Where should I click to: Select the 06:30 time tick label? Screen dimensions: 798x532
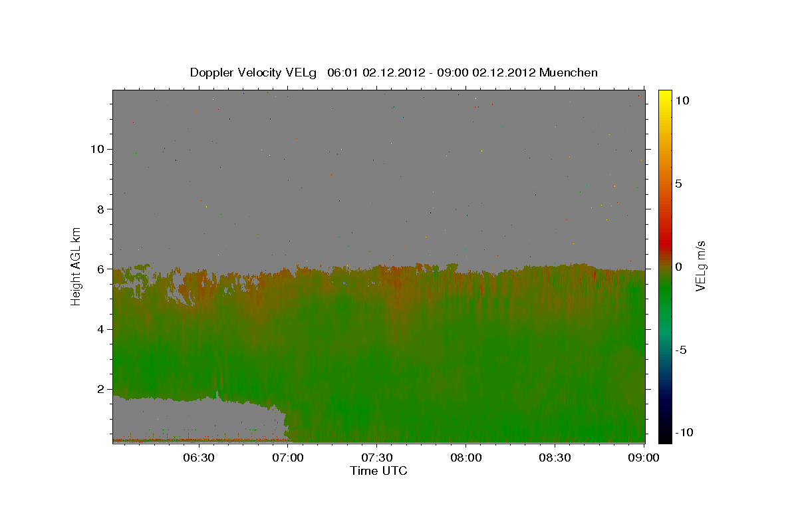198,458
